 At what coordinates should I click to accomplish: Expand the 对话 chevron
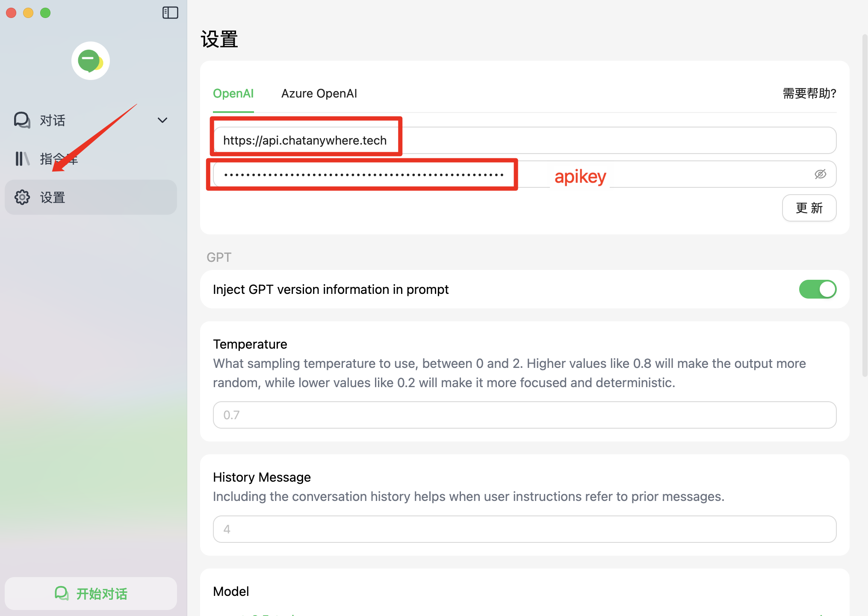pos(162,120)
